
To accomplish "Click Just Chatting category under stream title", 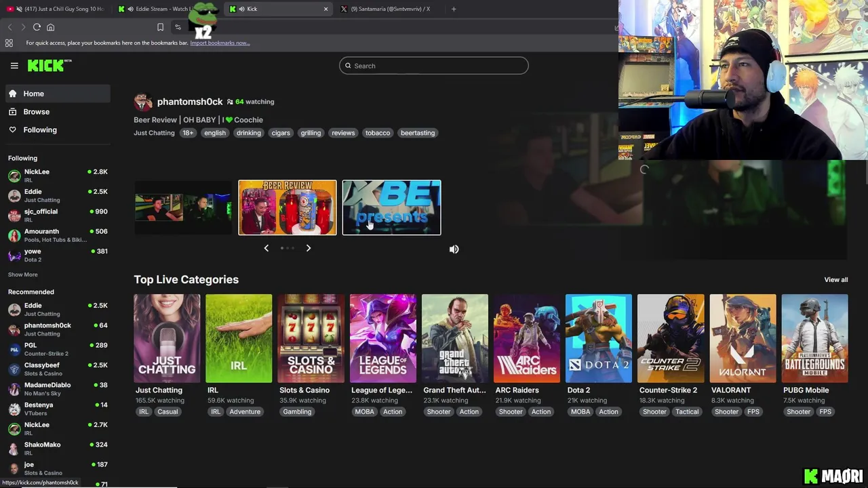I will tap(154, 133).
